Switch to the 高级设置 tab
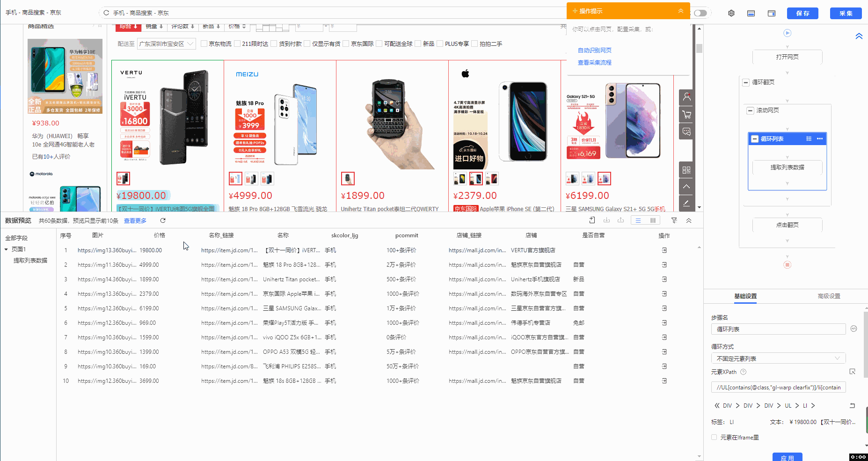The width and height of the screenshot is (868, 461). pyautogui.click(x=829, y=296)
